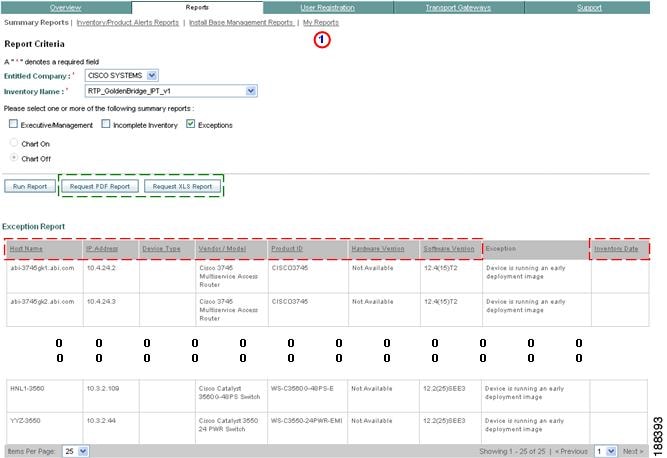Select the Chart On radio button
Viewport: 667px width, 458px height.
pyautogui.click(x=14, y=143)
